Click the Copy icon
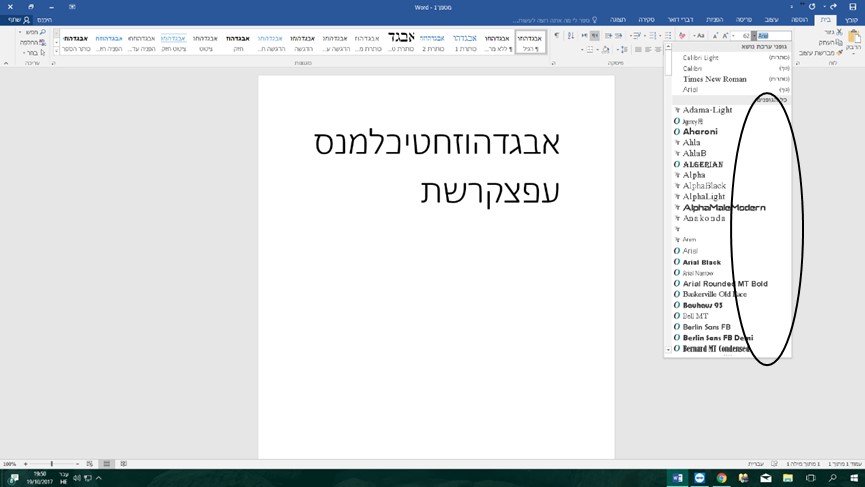The image size is (865, 487). [839, 42]
